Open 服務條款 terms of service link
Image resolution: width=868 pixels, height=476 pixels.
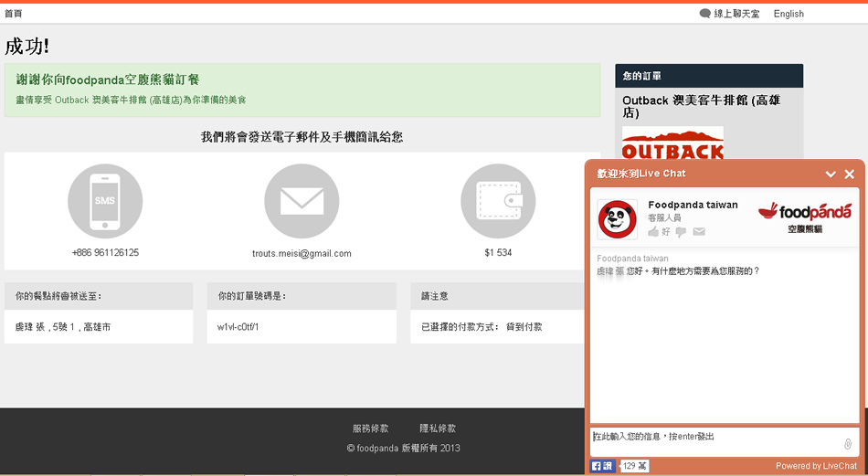click(x=370, y=428)
